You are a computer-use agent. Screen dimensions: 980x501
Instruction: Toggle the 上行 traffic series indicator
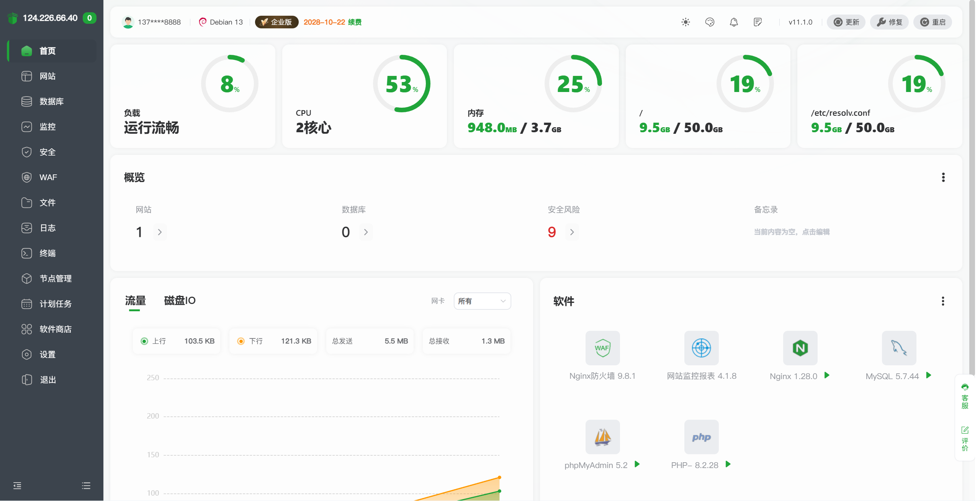(x=144, y=341)
